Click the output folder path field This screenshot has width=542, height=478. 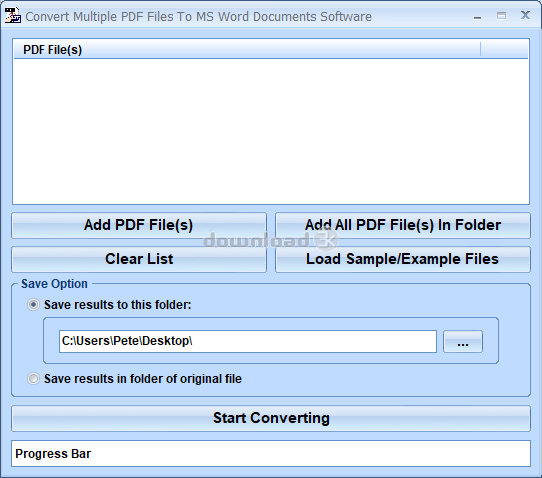click(248, 341)
